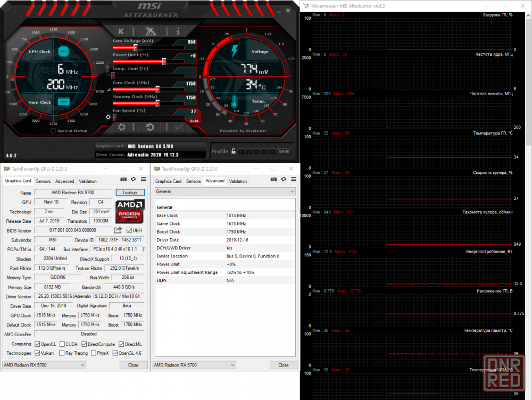The image size is (532, 400).
Task: Take a screenshot in the GPU-Z Advanced window
Action: click(x=274, y=179)
